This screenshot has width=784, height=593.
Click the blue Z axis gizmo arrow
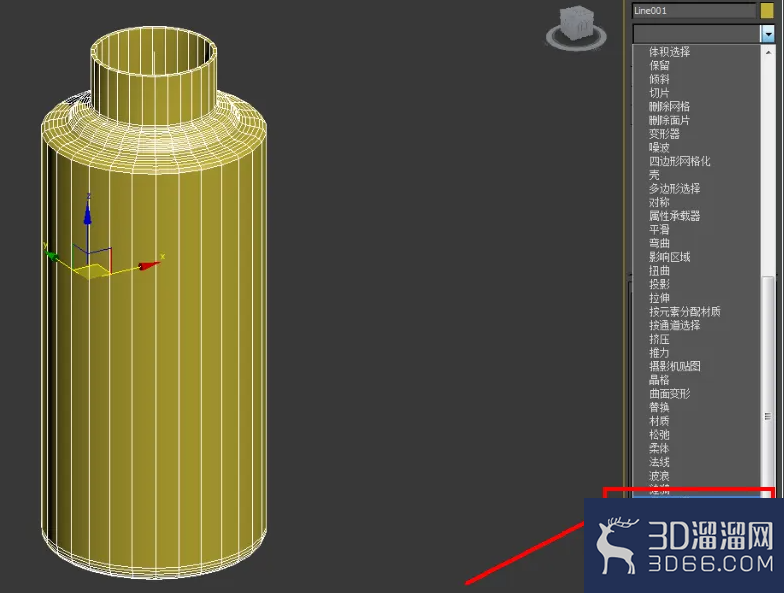pos(88,212)
